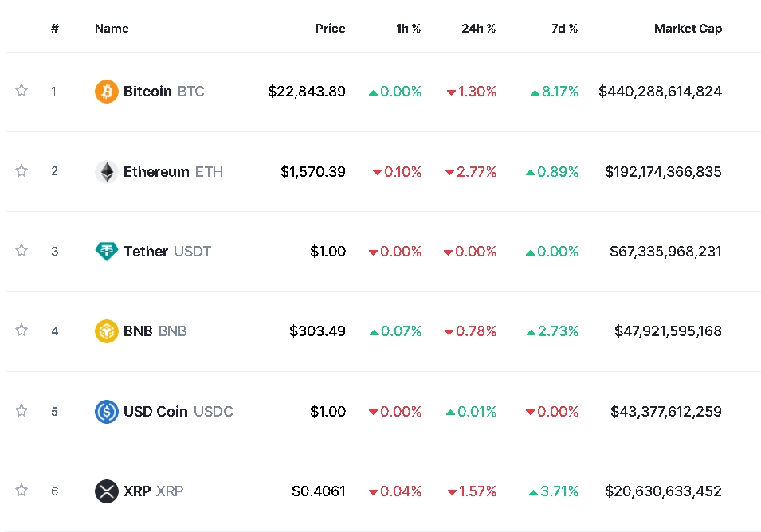Sort by the Name column header

click(x=112, y=29)
